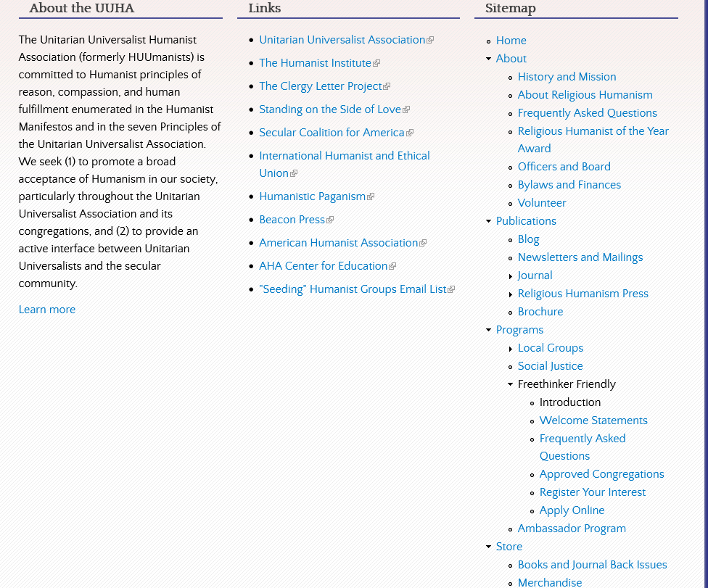This screenshot has height=588, width=708.
Task: Select Social Justice in the Sitemap
Action: tap(551, 366)
